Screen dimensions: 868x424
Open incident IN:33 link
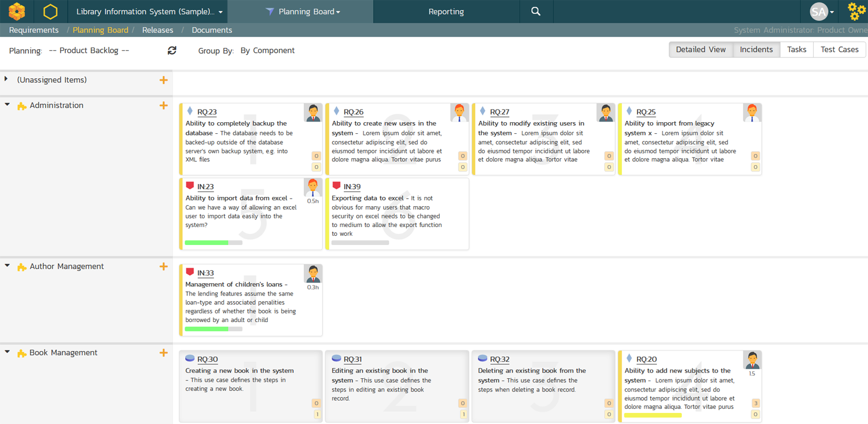pos(205,273)
